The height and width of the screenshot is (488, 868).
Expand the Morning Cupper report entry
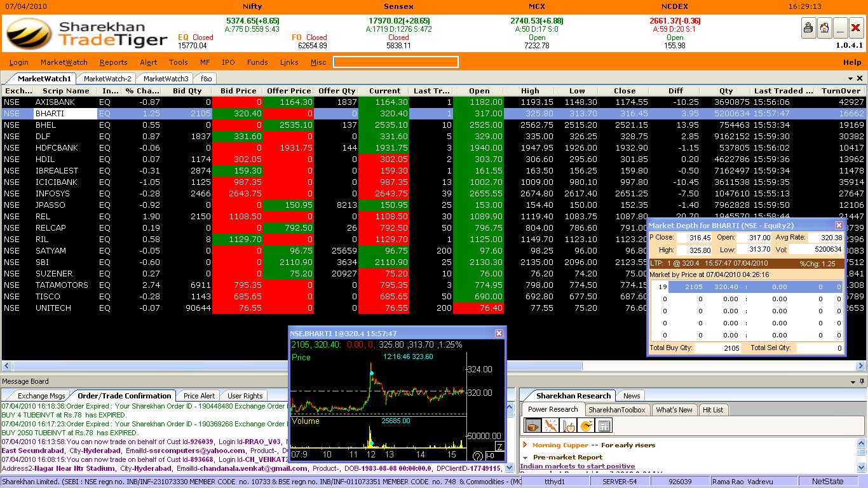525,445
